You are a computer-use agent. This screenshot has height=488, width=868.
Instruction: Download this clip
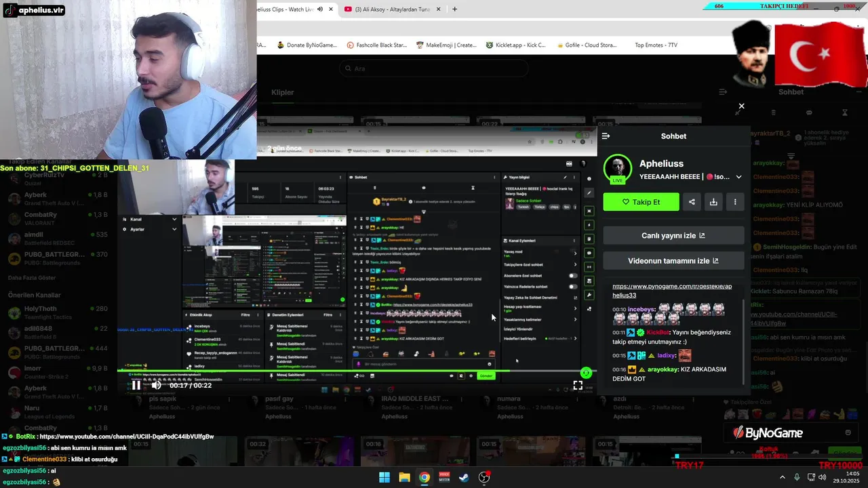point(713,202)
